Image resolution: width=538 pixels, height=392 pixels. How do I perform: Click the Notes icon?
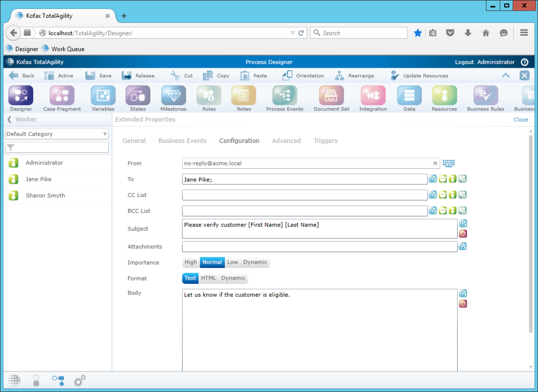pos(243,98)
